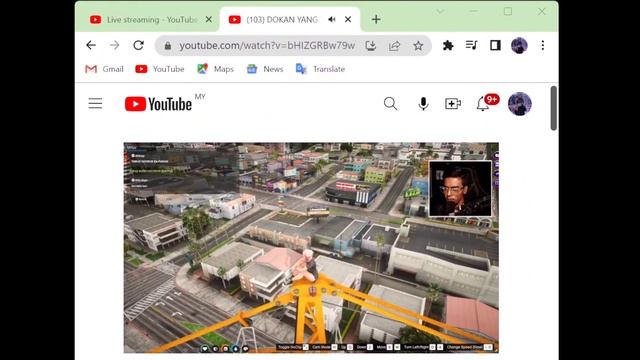This screenshot has width=640, height=360.
Task: Click the page vertical scrollbar
Action: (x=553, y=108)
